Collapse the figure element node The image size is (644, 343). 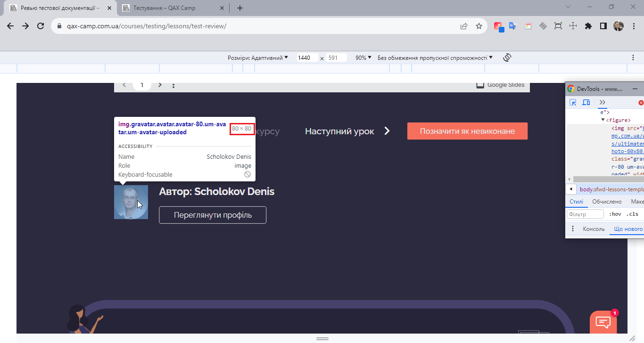(603, 120)
